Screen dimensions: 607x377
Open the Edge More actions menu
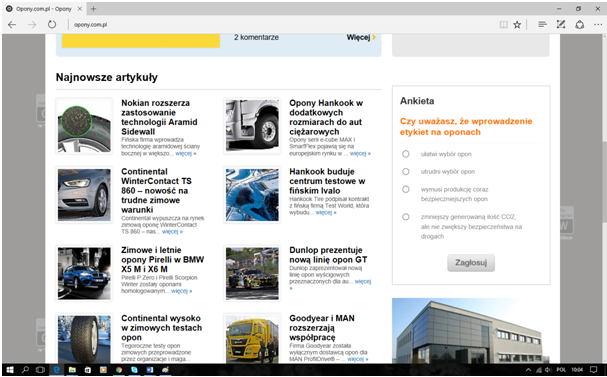[x=598, y=25]
